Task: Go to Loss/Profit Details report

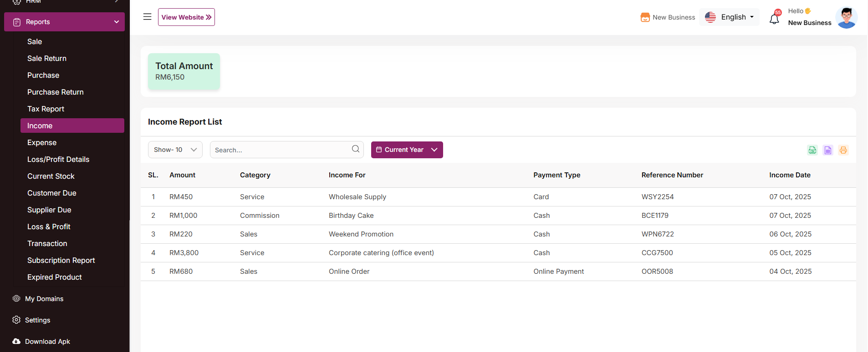Action: pyautogui.click(x=58, y=159)
